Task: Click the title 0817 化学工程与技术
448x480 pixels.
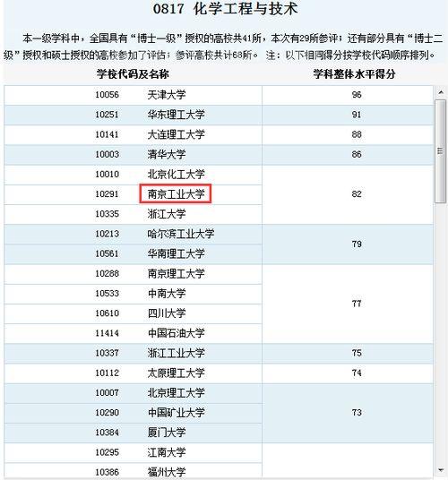Action: (x=226, y=9)
